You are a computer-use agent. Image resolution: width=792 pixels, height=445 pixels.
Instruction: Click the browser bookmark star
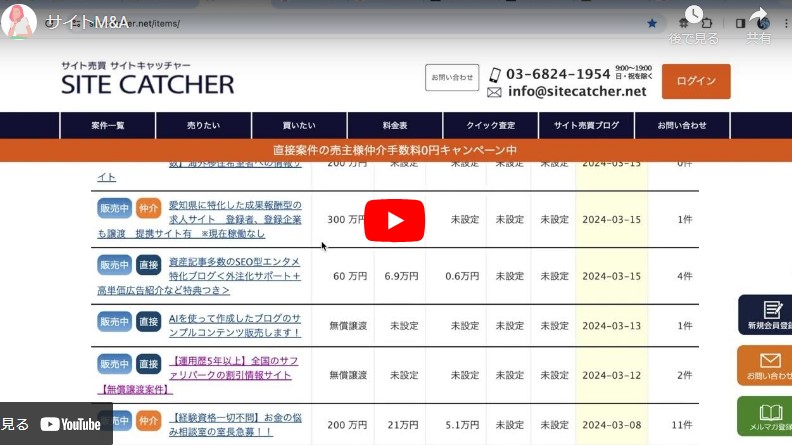pyautogui.click(x=652, y=23)
